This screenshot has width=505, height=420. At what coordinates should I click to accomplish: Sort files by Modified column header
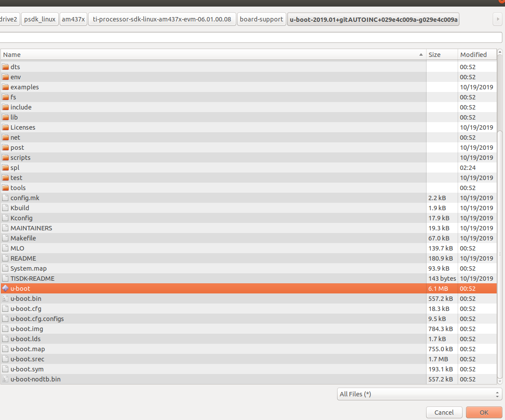click(x=476, y=55)
